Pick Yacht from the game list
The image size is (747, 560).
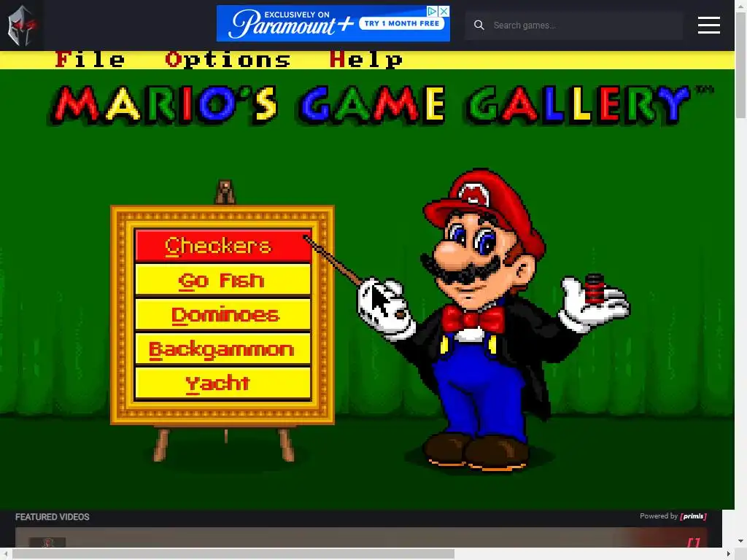point(223,383)
